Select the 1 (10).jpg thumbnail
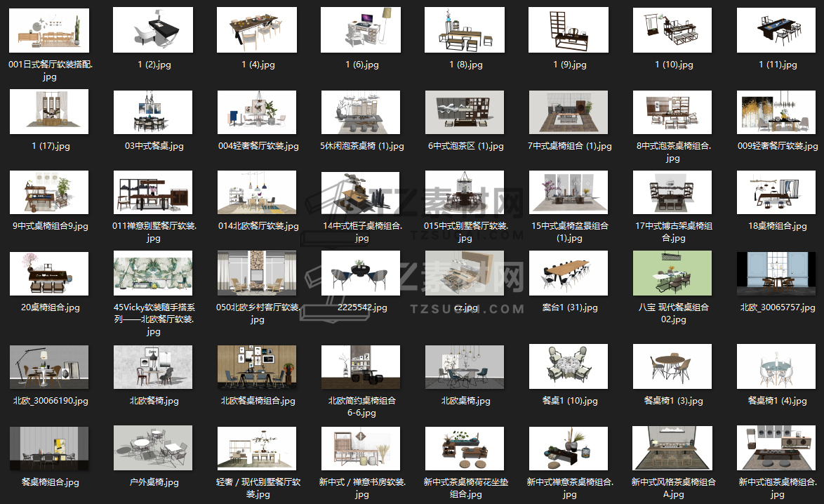824x504 pixels. (x=672, y=30)
